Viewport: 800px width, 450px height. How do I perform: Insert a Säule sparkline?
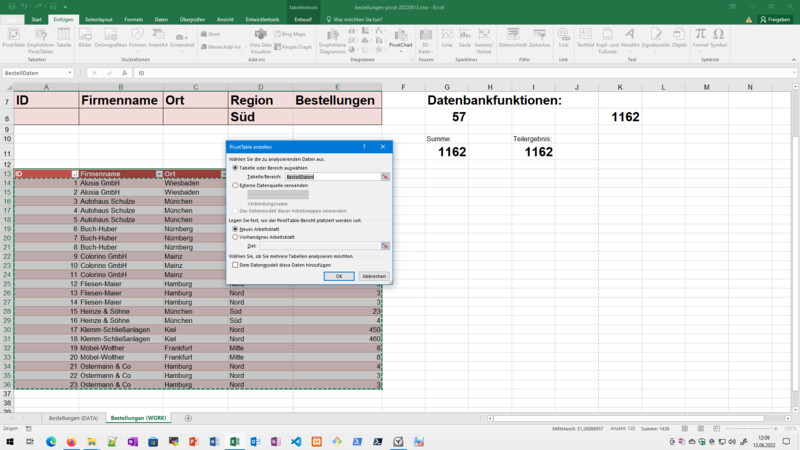point(465,38)
